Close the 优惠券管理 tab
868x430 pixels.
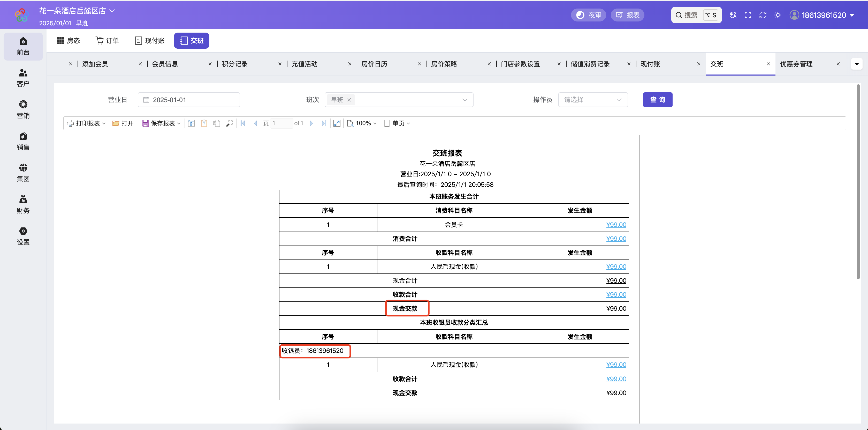838,64
